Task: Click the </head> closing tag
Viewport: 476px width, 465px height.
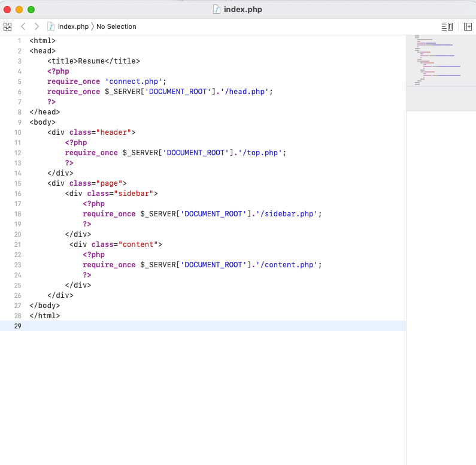Action: [x=45, y=112]
